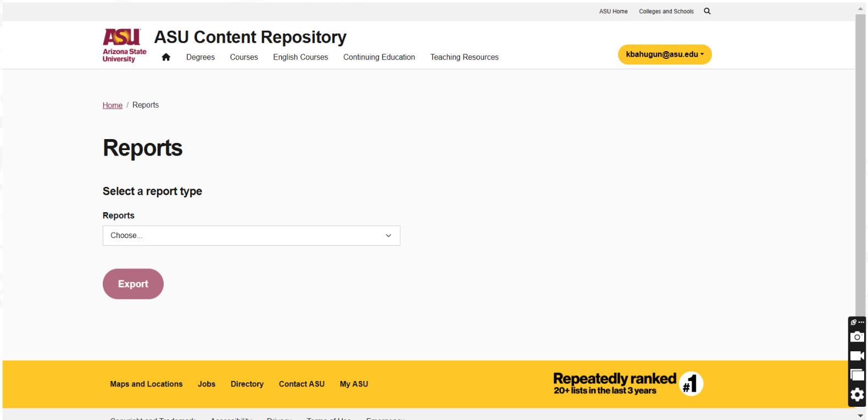868x420 pixels.
Task: Expand the kbahugun@asu.edu account menu
Action: (665, 54)
